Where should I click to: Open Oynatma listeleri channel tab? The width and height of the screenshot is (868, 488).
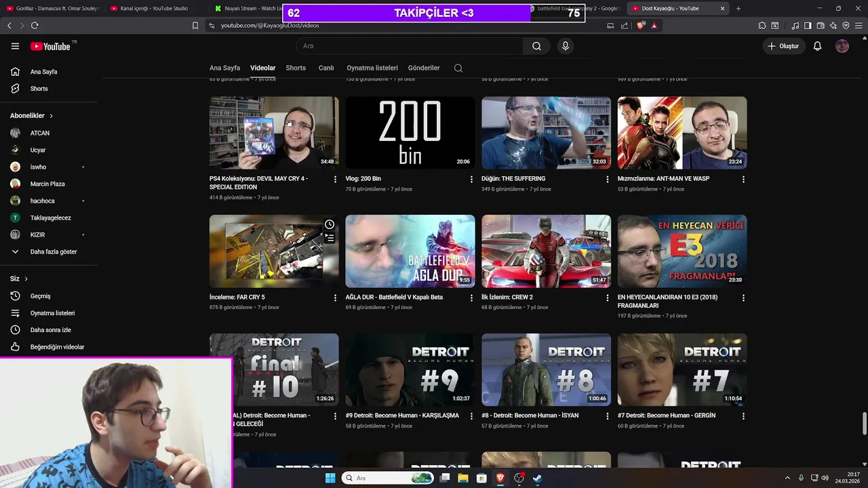372,68
